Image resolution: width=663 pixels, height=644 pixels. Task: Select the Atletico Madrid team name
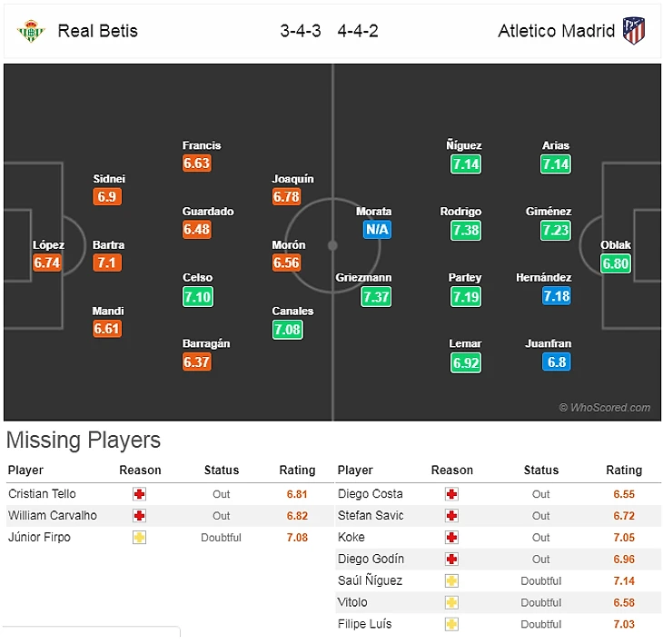tap(557, 31)
